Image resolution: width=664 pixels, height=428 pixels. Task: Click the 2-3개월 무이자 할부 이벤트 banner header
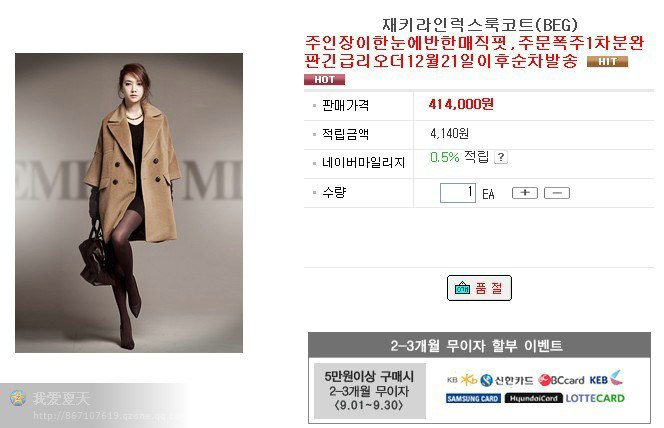479,345
